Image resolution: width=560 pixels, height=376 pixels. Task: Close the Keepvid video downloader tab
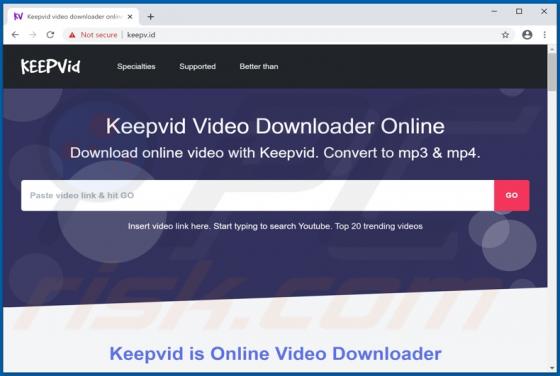[x=130, y=16]
